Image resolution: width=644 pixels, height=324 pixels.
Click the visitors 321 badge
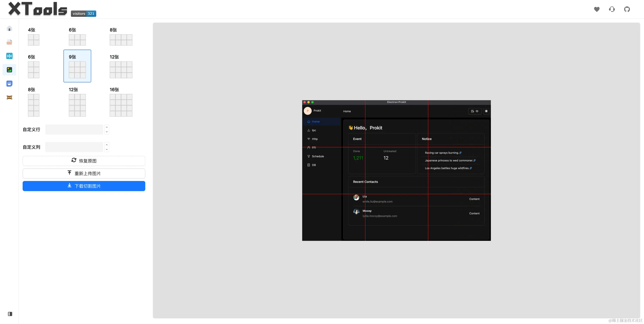click(83, 14)
